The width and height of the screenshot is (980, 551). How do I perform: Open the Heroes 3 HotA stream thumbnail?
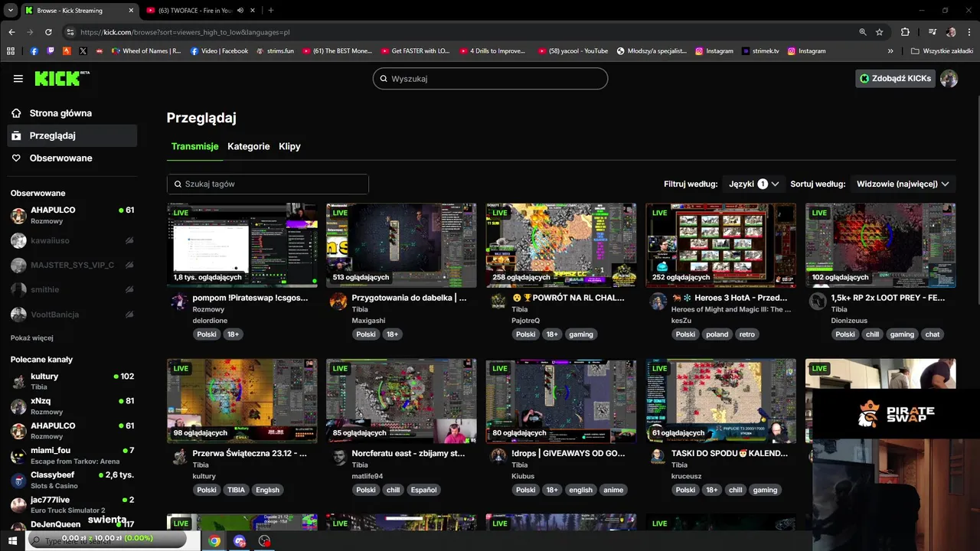click(x=720, y=245)
